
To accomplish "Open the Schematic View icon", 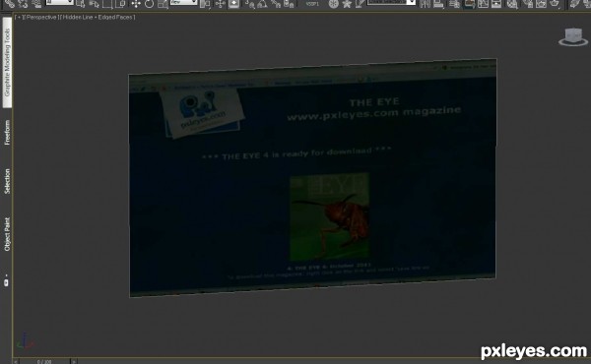I will click(x=496, y=4).
